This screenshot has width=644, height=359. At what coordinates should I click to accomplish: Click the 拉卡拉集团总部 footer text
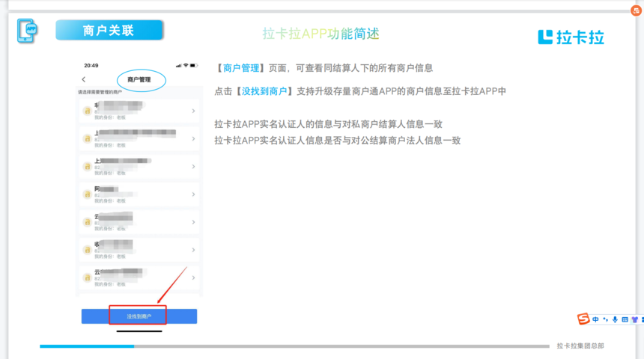pyautogui.click(x=580, y=346)
